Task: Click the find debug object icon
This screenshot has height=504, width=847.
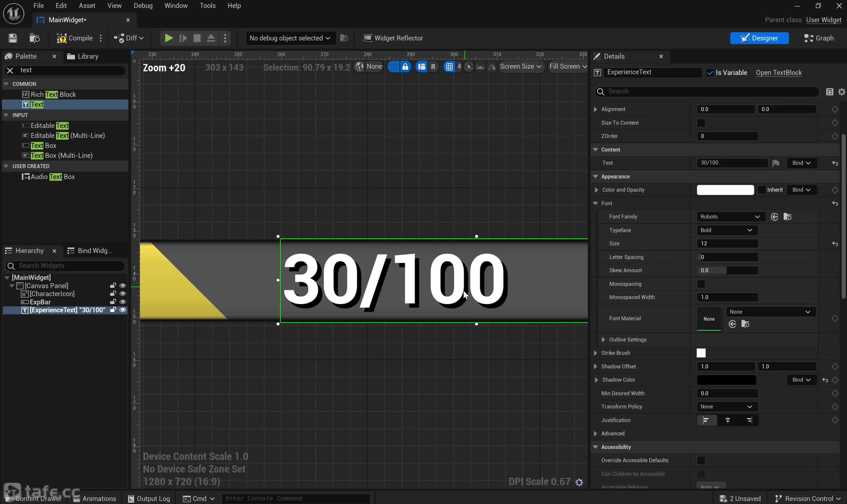Action: tap(344, 38)
